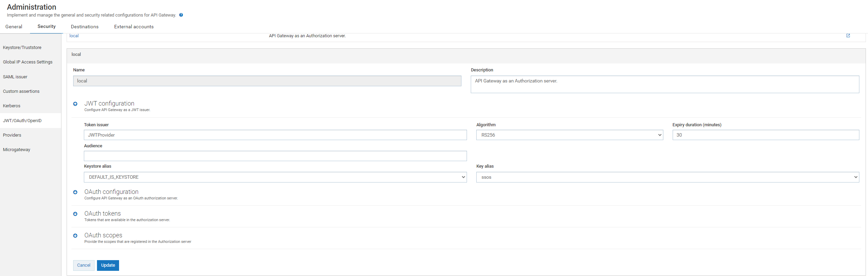Open the Algorithm dropdown
Viewport: 868px width, 276px height.
point(569,135)
